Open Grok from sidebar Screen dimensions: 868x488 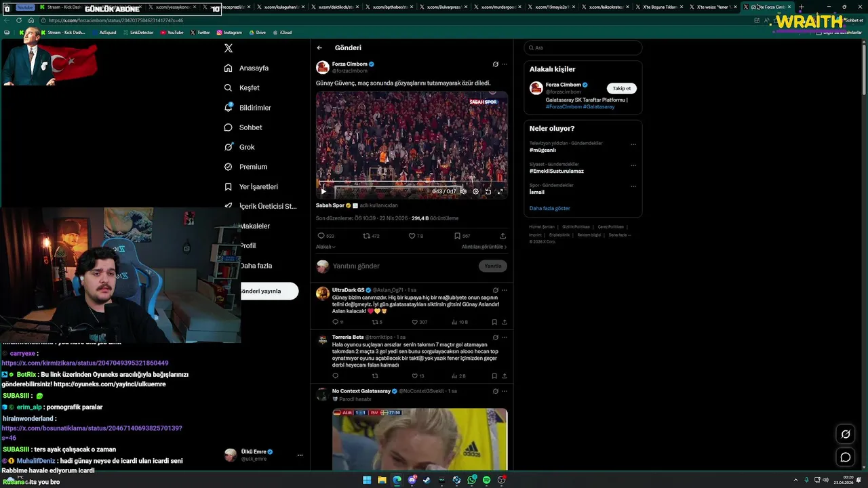(x=239, y=147)
